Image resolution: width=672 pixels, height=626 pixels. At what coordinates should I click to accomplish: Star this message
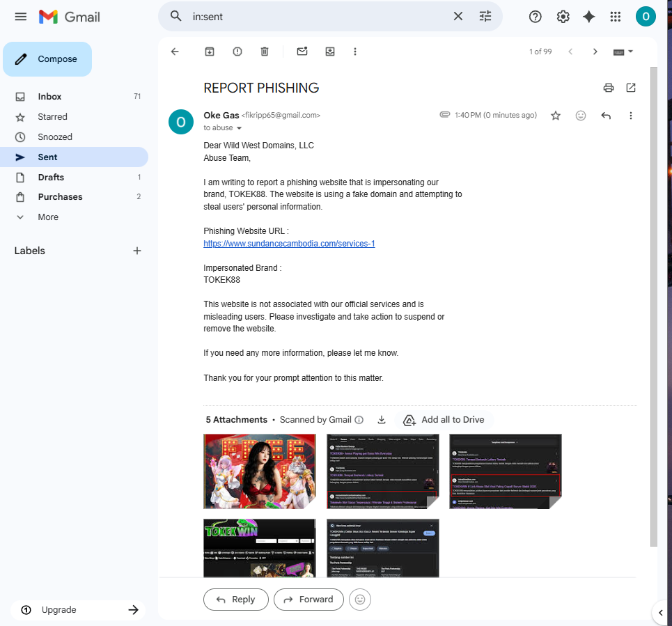556,116
